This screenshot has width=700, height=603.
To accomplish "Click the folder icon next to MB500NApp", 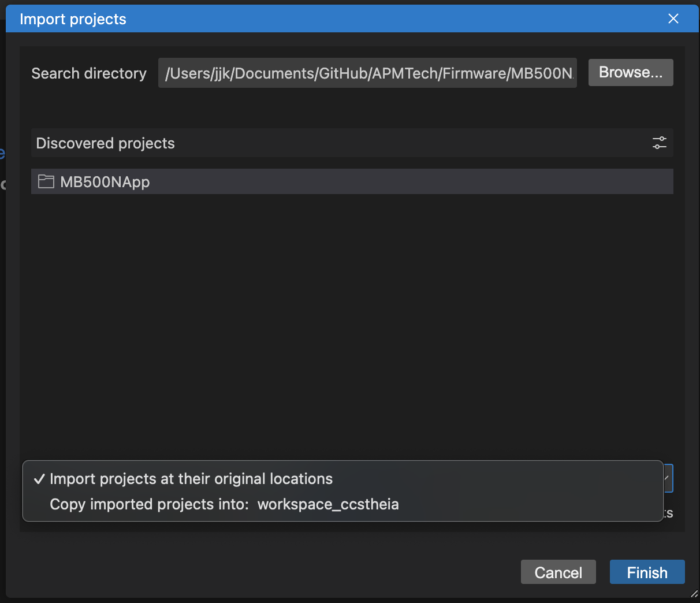I will point(46,182).
